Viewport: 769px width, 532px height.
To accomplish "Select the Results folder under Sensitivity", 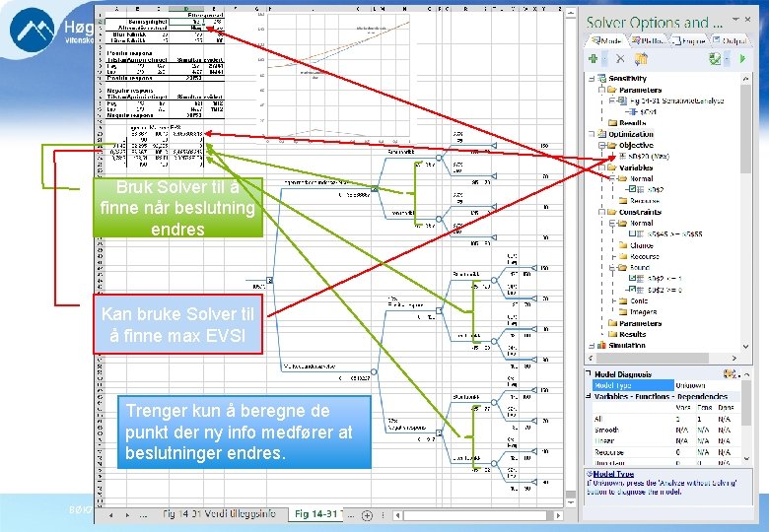I will pos(627,123).
